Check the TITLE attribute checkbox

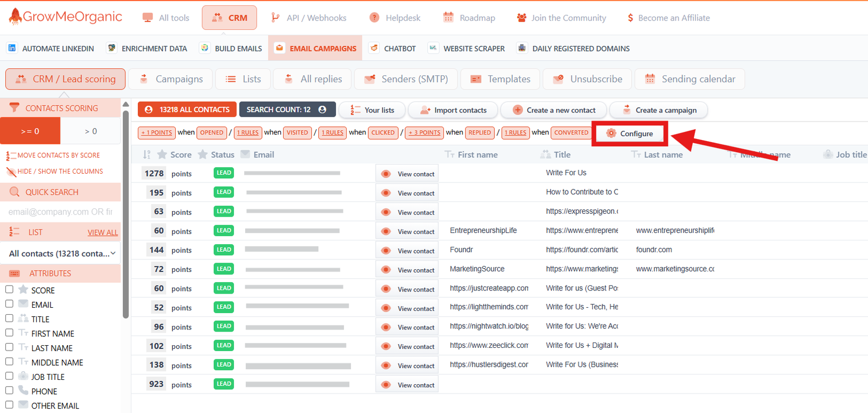coord(9,318)
